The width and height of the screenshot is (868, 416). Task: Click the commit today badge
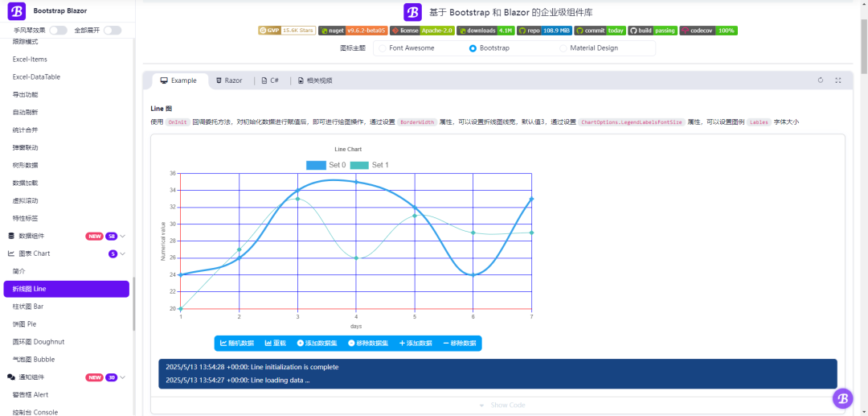coord(600,31)
